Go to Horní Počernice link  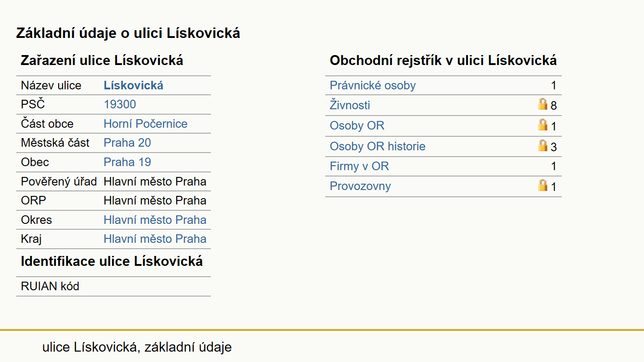click(x=145, y=124)
